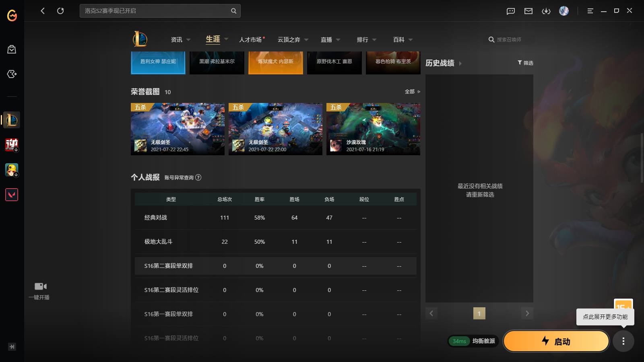Open the download manager icon
Screen dimensions: 644x362
click(x=546, y=11)
